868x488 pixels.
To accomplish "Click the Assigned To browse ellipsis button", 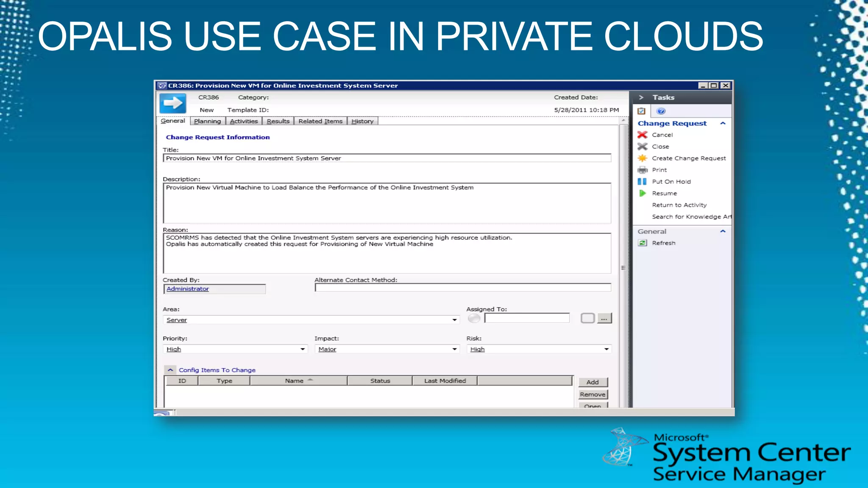I will (604, 318).
